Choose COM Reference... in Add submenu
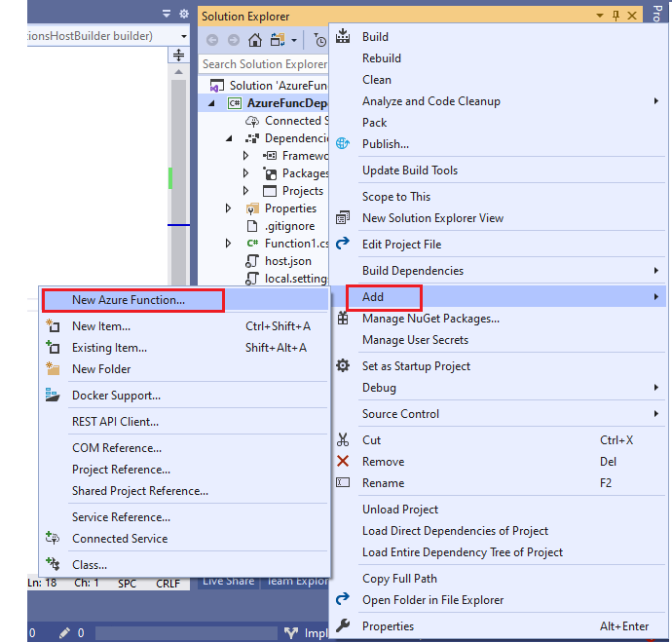Viewport: 672px width, 643px height. [184, 447]
